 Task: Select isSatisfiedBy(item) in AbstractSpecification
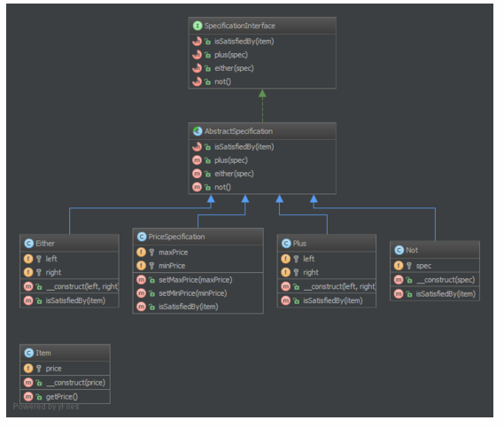click(x=244, y=146)
